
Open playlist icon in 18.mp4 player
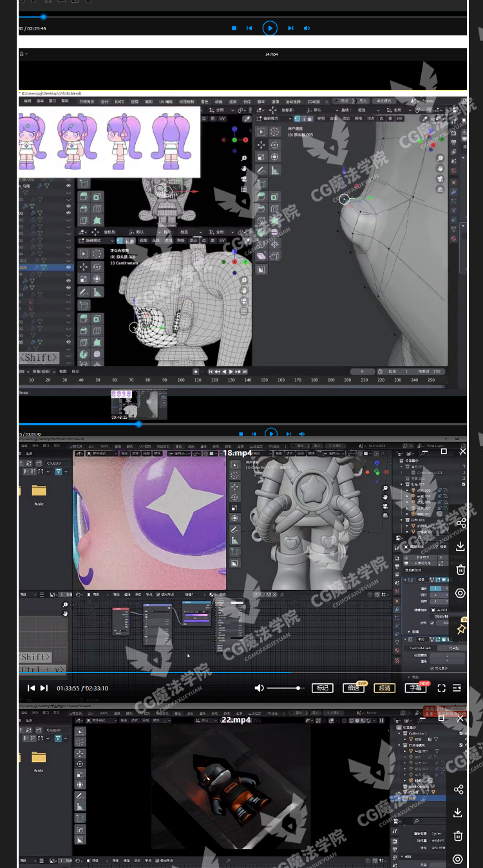pos(457,688)
